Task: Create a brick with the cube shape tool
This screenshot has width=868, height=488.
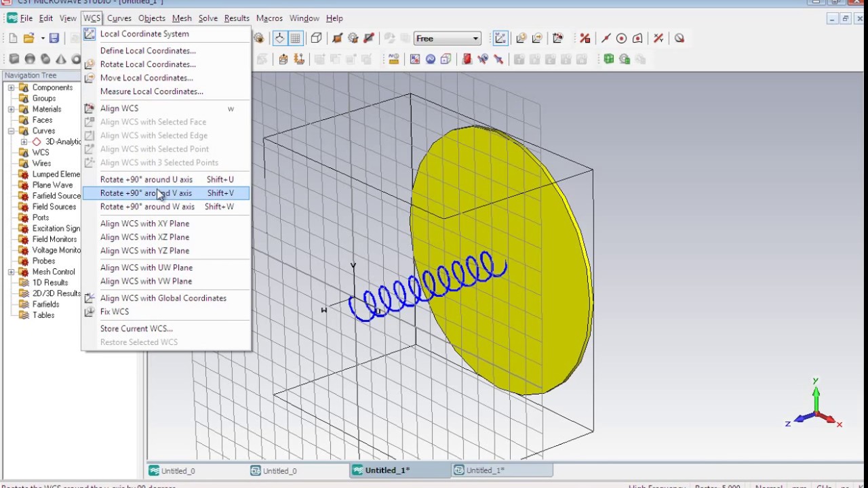Action: point(14,59)
